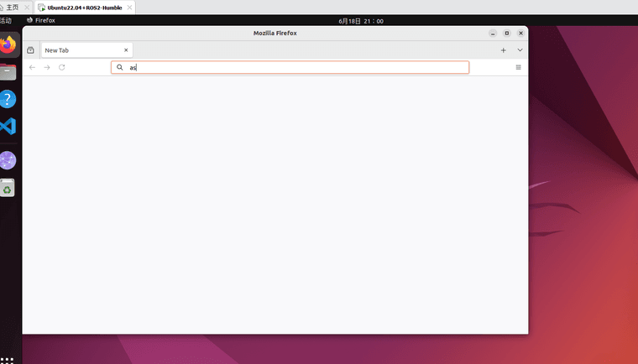Launch the Help app from dock
The height and width of the screenshot is (364, 638).
pyautogui.click(x=8, y=99)
